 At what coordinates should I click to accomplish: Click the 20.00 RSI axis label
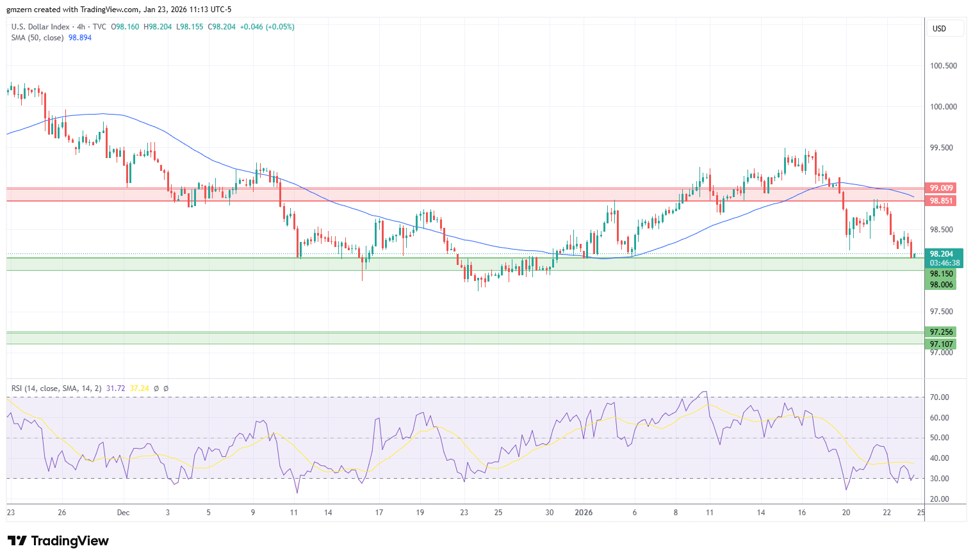pos(940,499)
